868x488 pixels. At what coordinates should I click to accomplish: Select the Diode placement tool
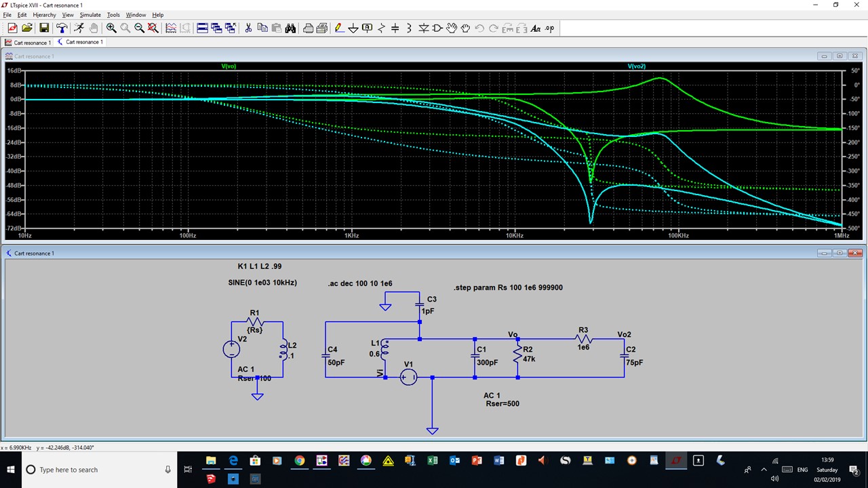[x=424, y=28]
